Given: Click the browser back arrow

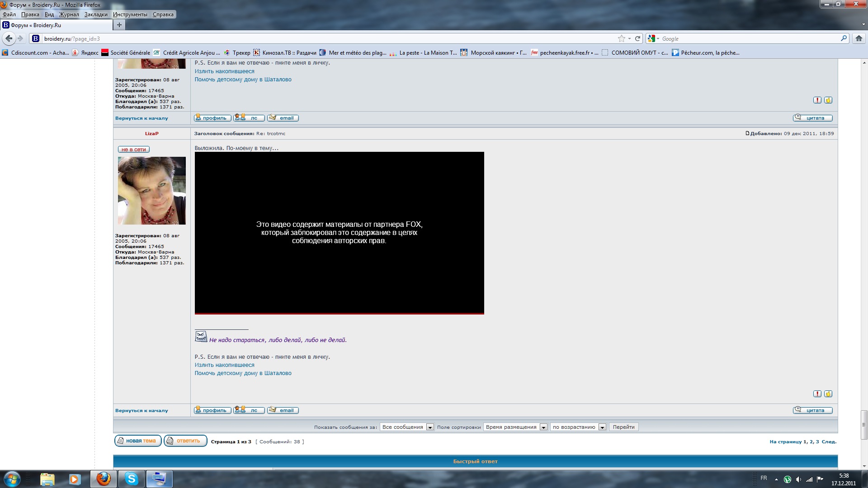Looking at the screenshot, I should pyautogui.click(x=9, y=38).
